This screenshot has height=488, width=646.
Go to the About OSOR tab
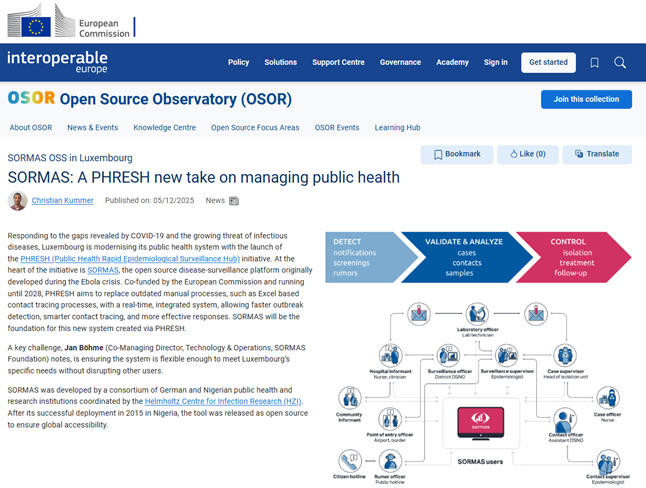point(31,128)
